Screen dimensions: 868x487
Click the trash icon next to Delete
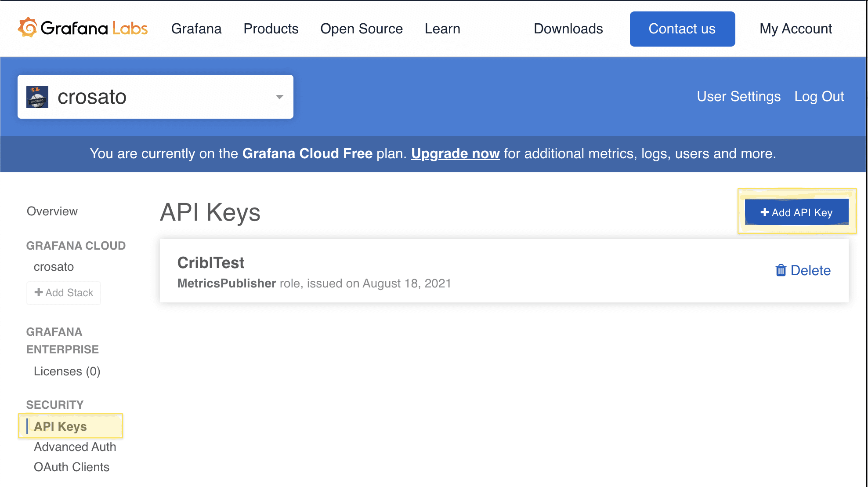pos(781,270)
